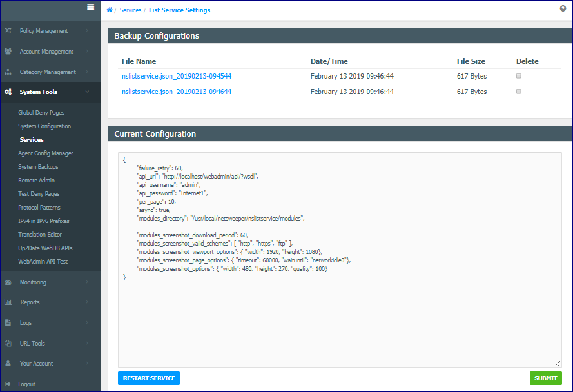The image size is (573, 392).
Task: Expand Logs chevron
Action: 87,322
